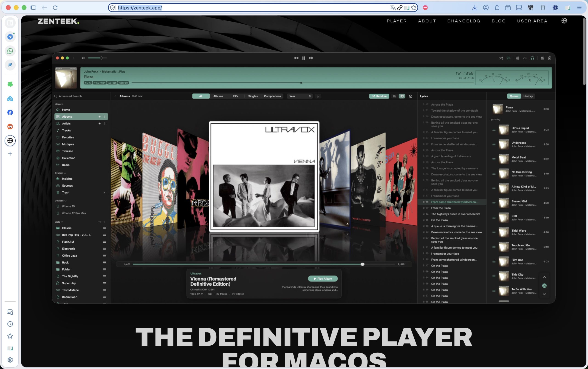Image resolution: width=588 pixels, height=369 pixels.
Task: Open browsing history clock icon in the sidebar
Action: [x=10, y=324]
